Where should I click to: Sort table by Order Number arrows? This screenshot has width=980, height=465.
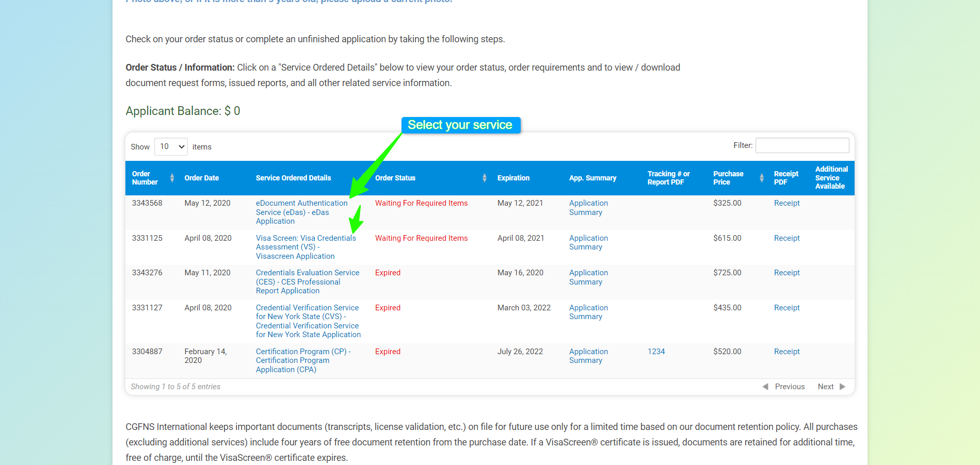pyautogui.click(x=172, y=178)
